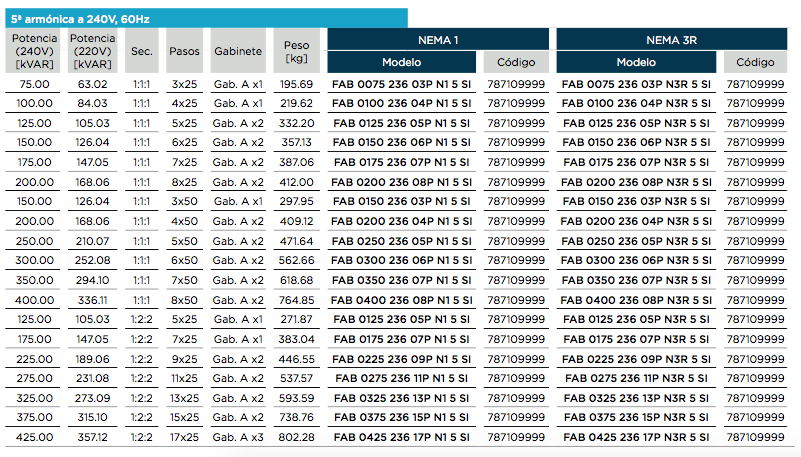Click the weight value '562.66'
The width and height of the screenshot is (801, 457).
click(x=296, y=260)
